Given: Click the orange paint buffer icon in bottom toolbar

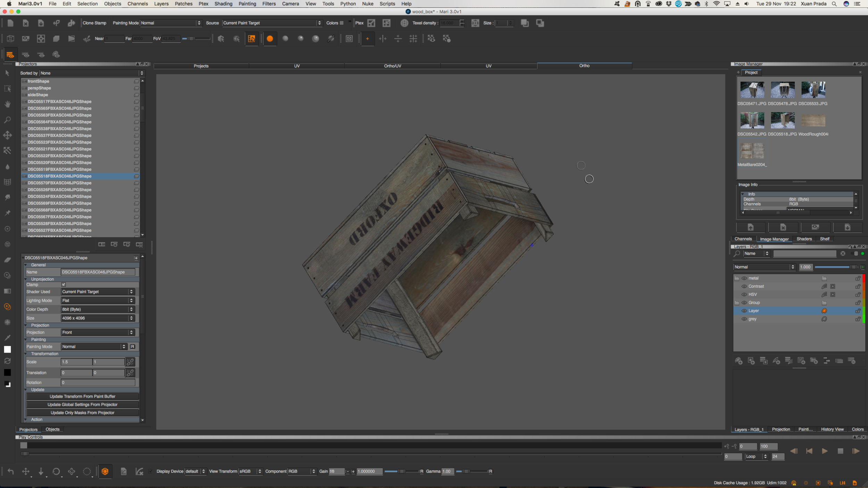Looking at the screenshot, I should point(105,471).
